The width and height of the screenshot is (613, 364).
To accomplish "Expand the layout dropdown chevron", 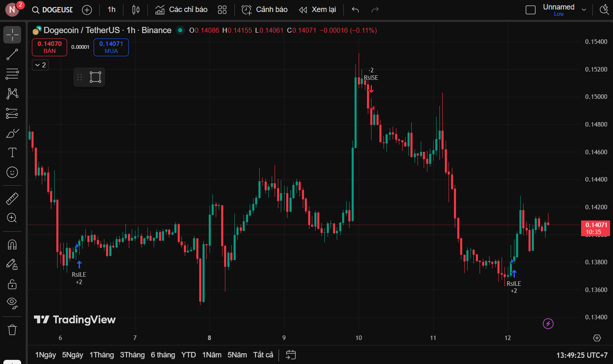I will pos(584,10).
